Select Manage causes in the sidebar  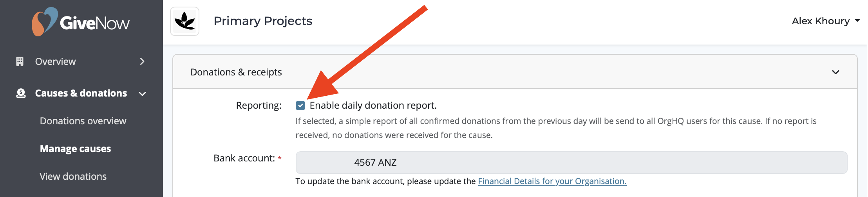coord(75,149)
